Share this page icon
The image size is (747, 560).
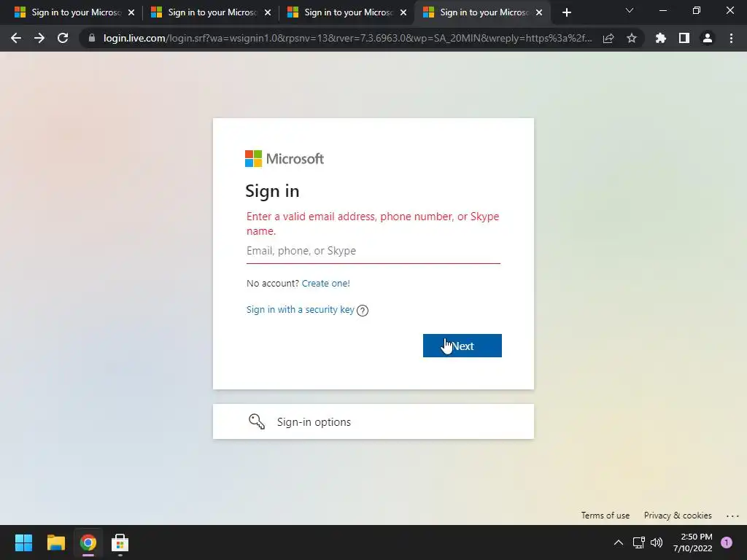point(608,38)
